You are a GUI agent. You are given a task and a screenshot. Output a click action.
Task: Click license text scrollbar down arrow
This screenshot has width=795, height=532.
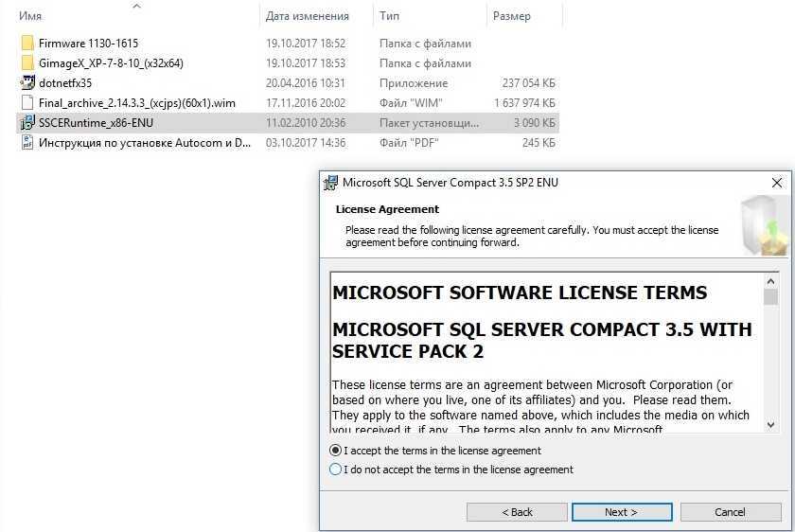770,425
